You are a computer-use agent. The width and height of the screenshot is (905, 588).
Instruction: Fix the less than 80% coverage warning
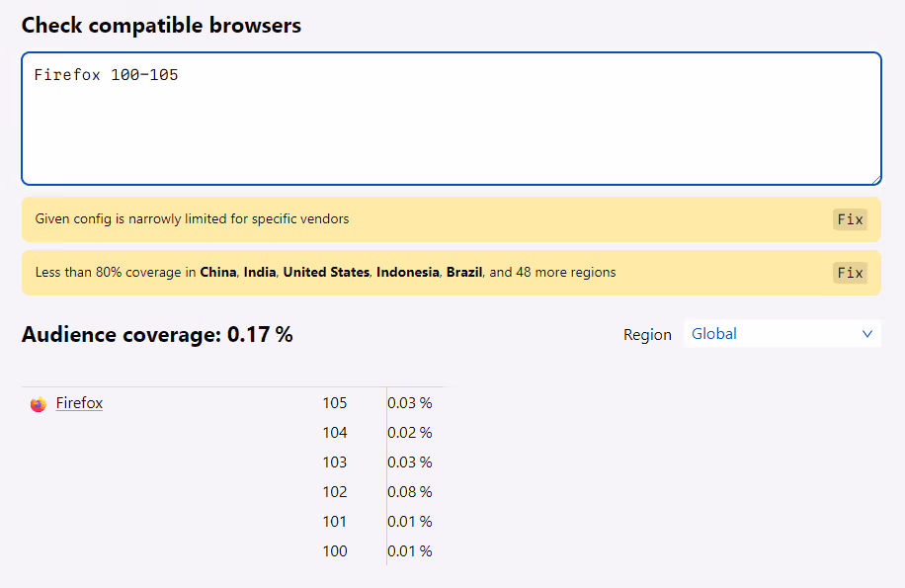coord(851,273)
